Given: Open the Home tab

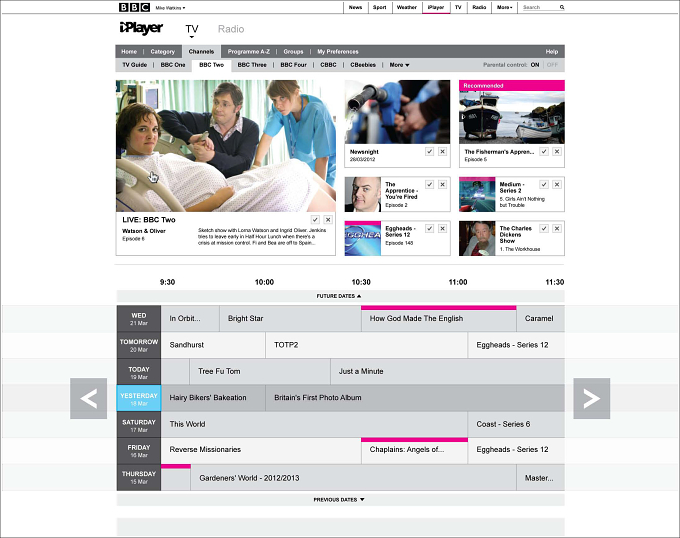Looking at the screenshot, I should point(129,52).
